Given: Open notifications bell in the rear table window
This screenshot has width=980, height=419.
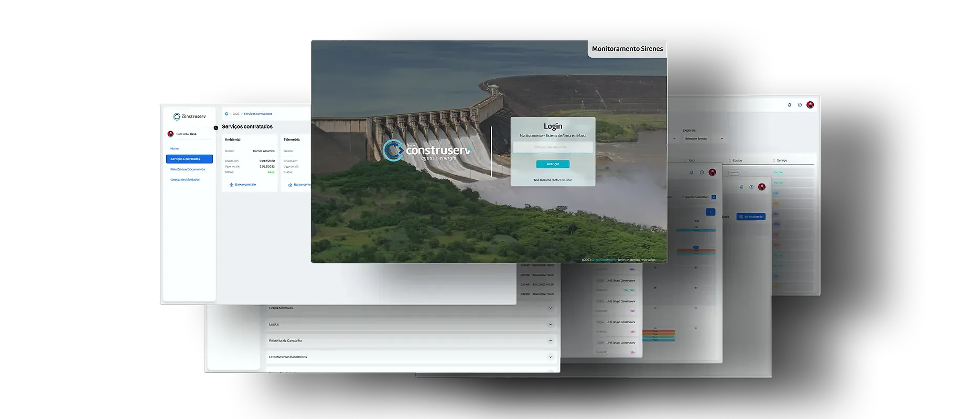Looking at the screenshot, I should (x=789, y=105).
